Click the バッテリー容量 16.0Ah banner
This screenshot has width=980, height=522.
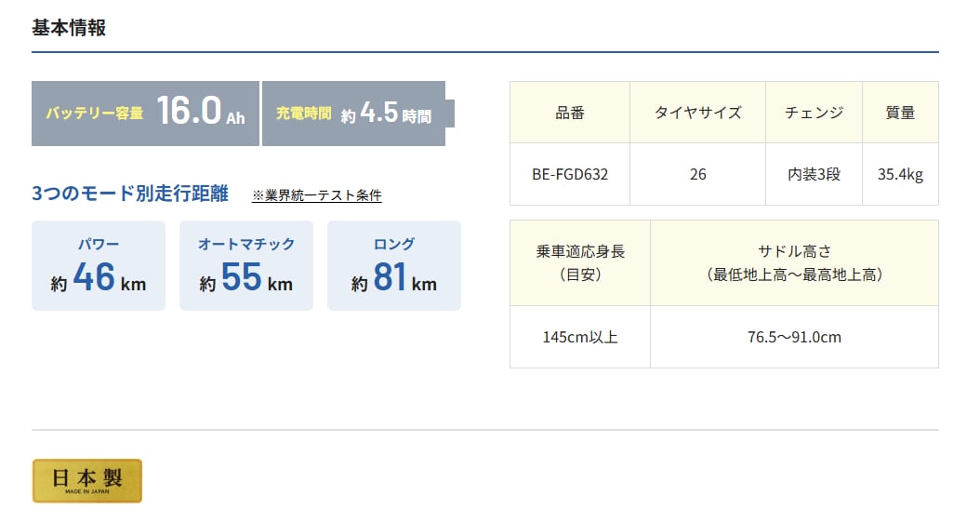pos(145,114)
